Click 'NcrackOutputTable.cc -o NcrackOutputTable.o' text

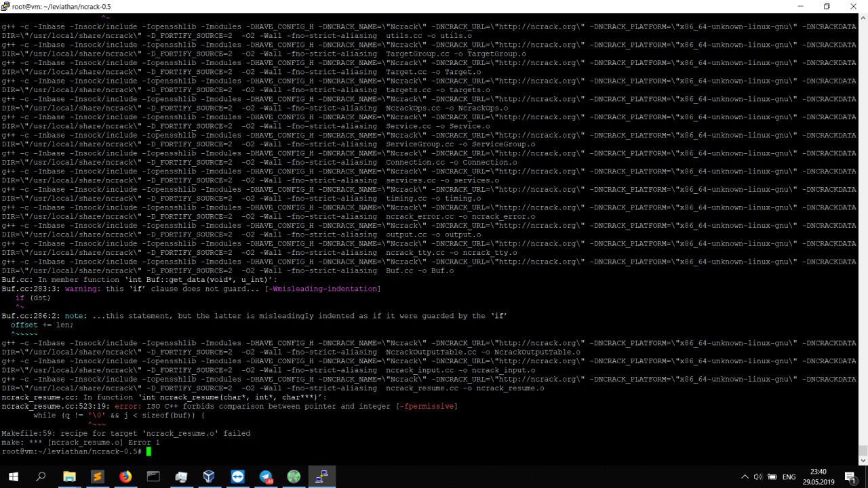coord(483,352)
